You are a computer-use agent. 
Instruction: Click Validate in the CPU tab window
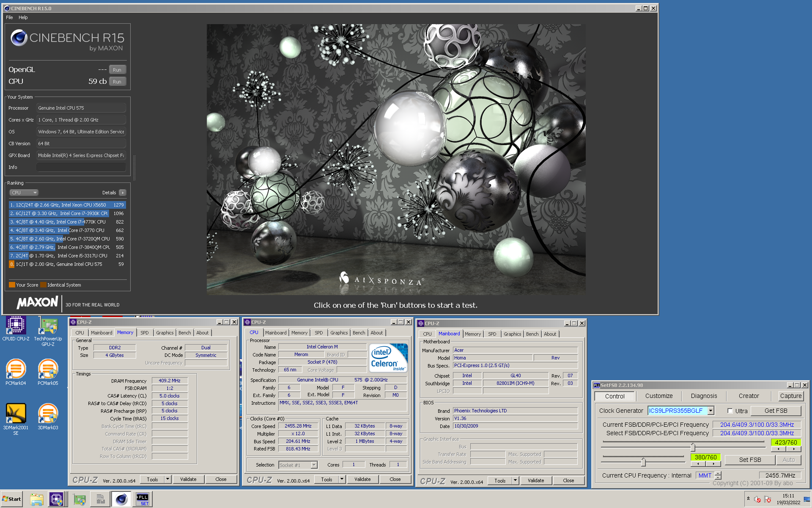pos(362,479)
